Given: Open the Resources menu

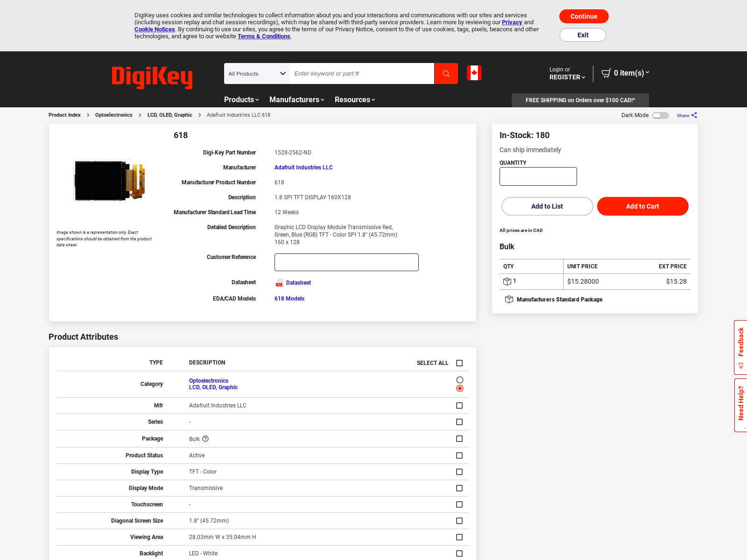Looking at the screenshot, I should (x=355, y=99).
